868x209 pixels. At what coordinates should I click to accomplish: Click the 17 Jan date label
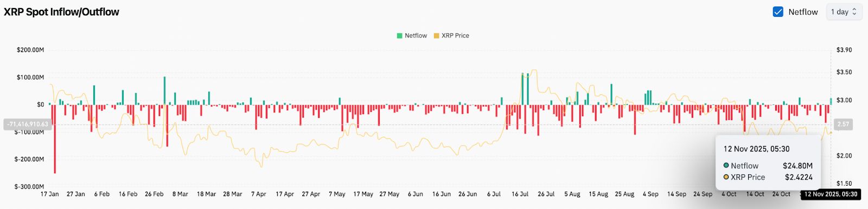click(50, 194)
